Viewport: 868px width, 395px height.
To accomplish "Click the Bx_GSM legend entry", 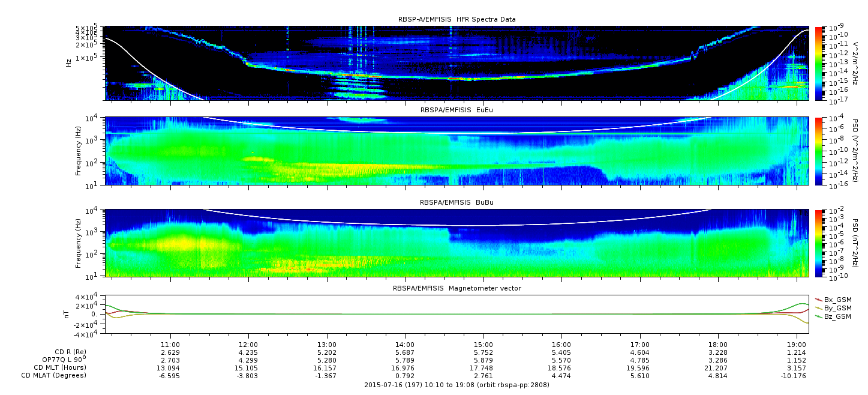I will pos(837,300).
